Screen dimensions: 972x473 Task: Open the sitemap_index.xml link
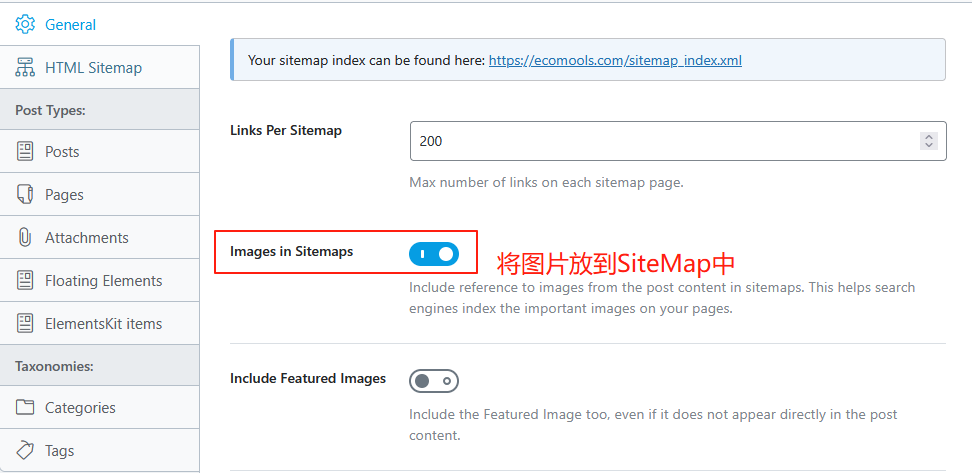click(x=615, y=60)
